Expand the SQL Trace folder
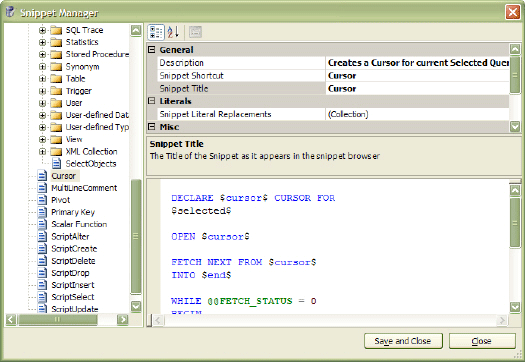The height and width of the screenshot is (362, 525). coord(42,30)
